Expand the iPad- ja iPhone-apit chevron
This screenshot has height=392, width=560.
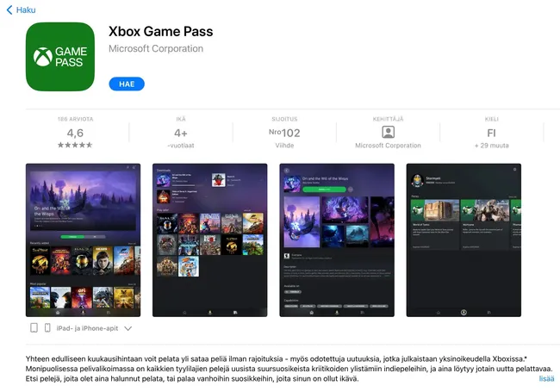(x=128, y=328)
